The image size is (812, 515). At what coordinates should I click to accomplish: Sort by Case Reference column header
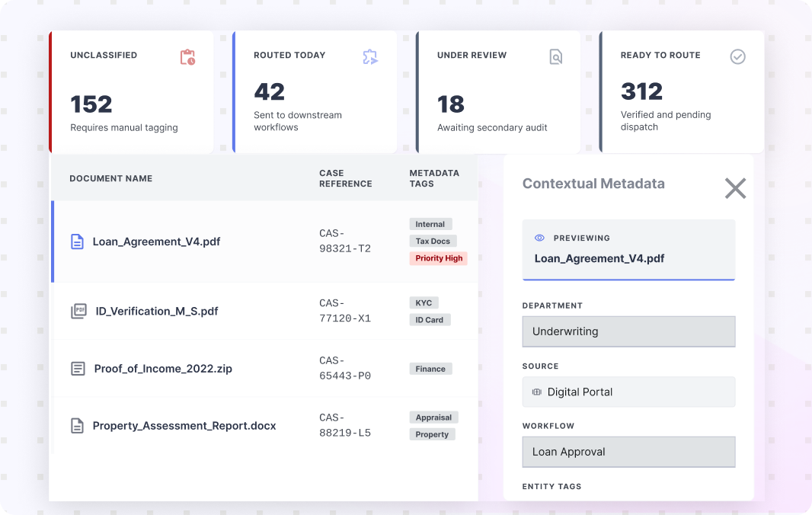coord(345,178)
